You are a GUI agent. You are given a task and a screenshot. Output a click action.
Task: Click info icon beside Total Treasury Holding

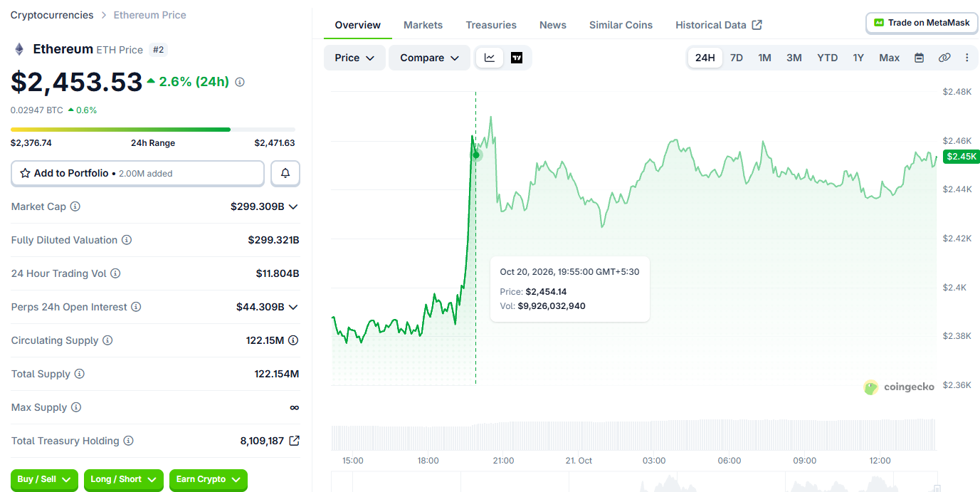click(x=128, y=441)
